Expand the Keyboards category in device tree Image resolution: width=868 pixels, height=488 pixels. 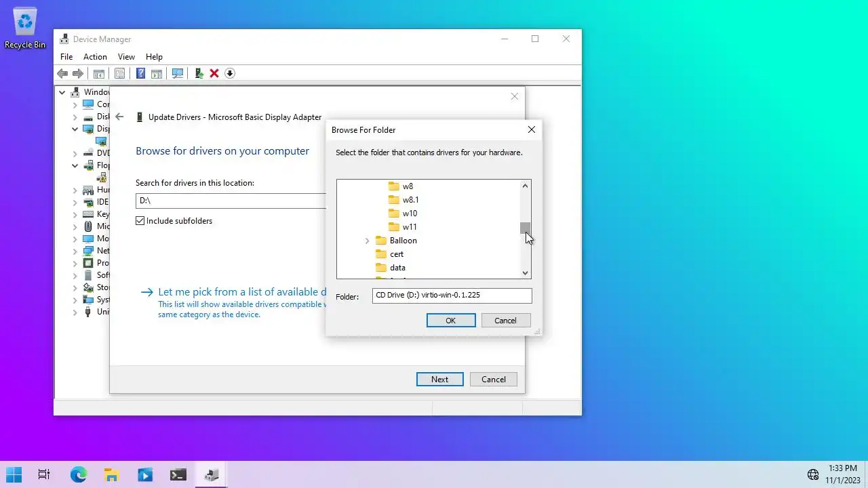coord(75,214)
